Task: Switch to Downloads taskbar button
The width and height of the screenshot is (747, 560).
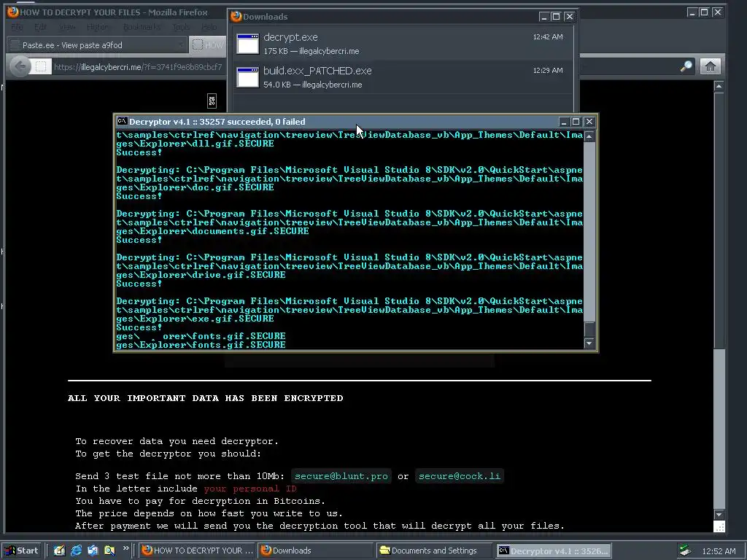Action: (316, 551)
